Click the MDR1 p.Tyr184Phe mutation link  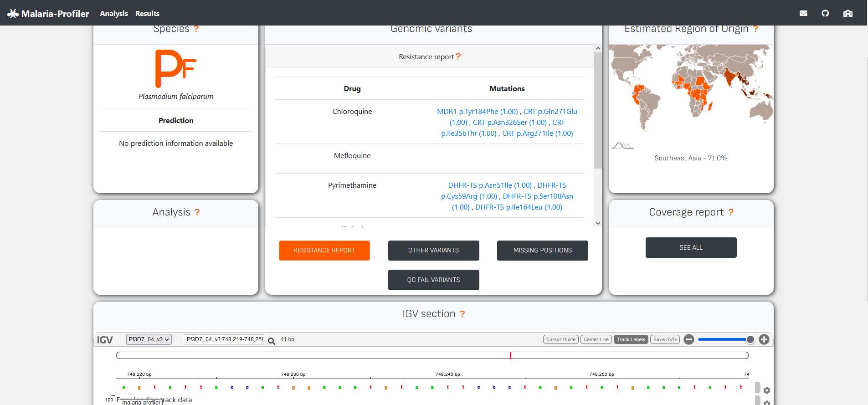[477, 112]
